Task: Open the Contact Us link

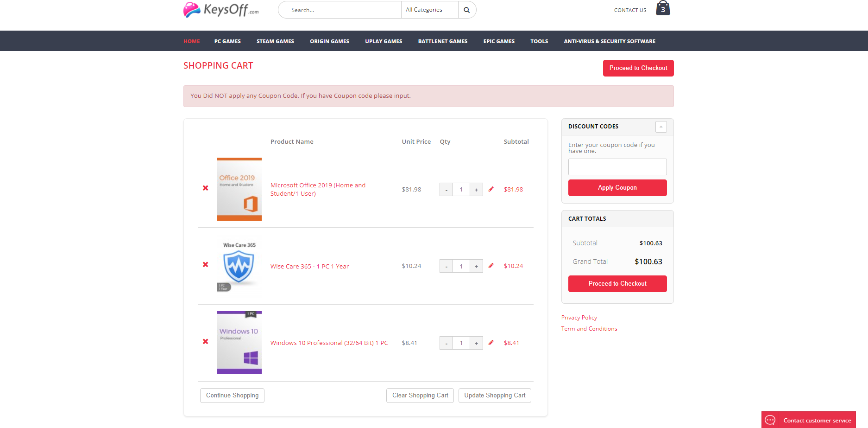Action: [x=630, y=10]
